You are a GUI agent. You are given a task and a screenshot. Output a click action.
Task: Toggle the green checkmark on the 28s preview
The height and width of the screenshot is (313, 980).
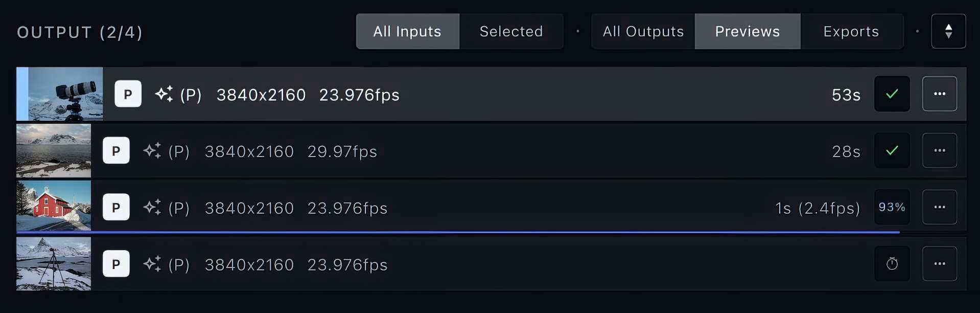click(891, 150)
